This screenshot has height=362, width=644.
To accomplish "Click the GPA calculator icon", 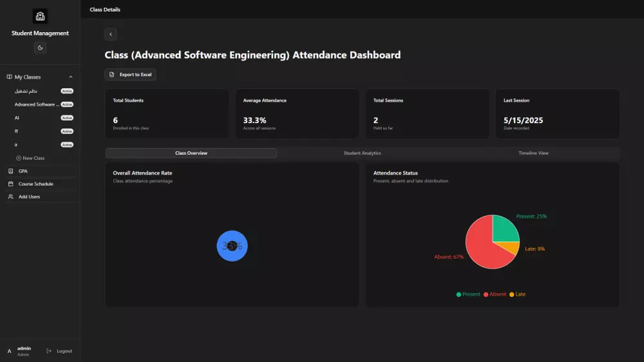I will coord(11,171).
